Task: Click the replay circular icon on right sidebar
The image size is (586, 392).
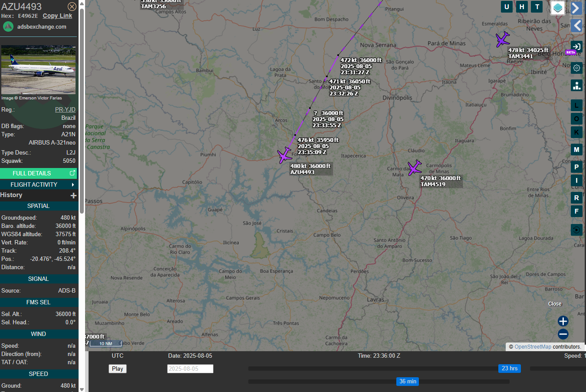Action: 576,230
